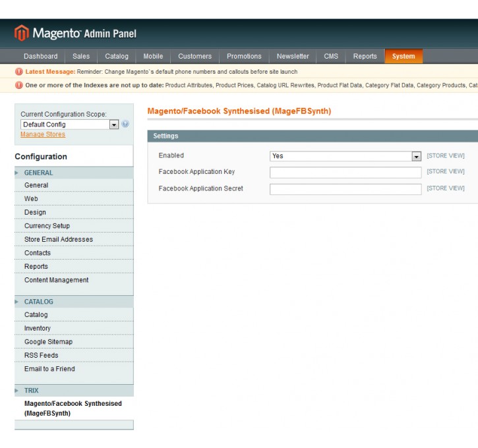
Task: Click the Enabled field label
Action: pos(171,155)
